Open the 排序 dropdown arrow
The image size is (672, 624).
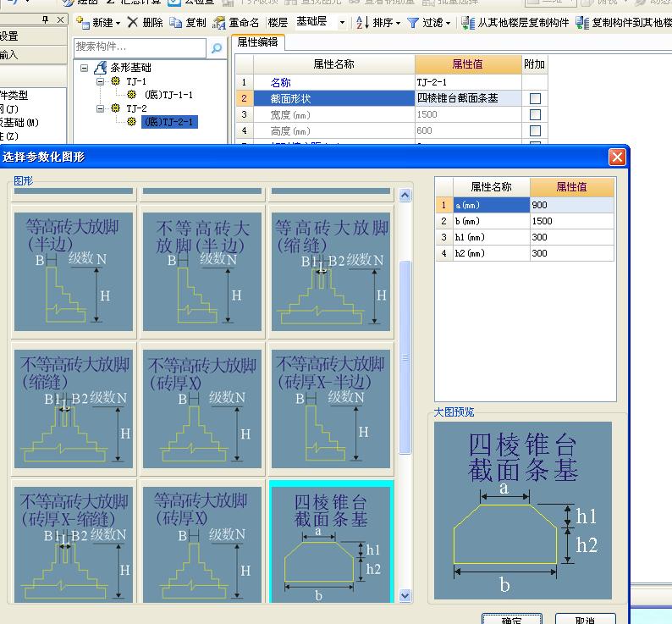[398, 23]
